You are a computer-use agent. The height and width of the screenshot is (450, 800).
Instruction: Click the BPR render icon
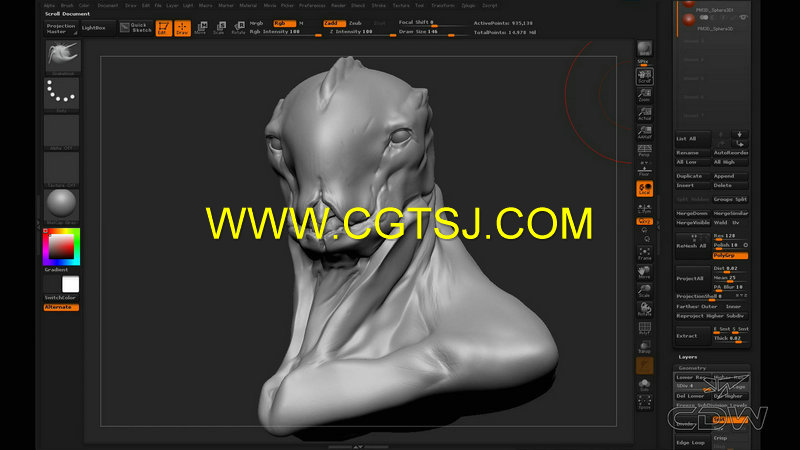pyautogui.click(x=644, y=49)
